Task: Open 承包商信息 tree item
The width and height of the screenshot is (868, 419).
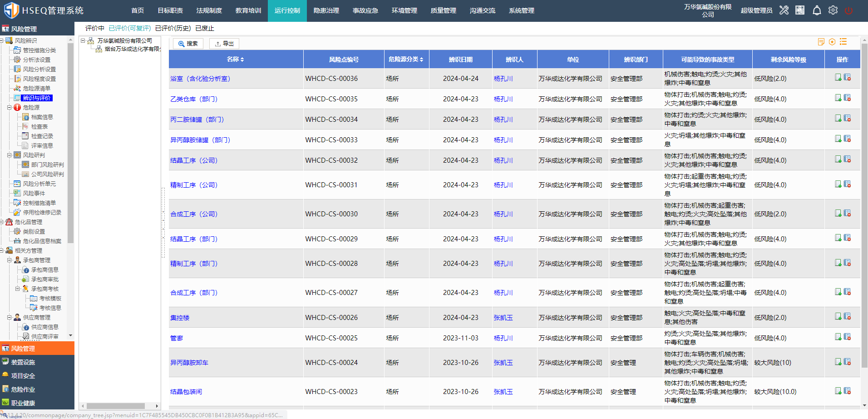Action: click(44, 270)
